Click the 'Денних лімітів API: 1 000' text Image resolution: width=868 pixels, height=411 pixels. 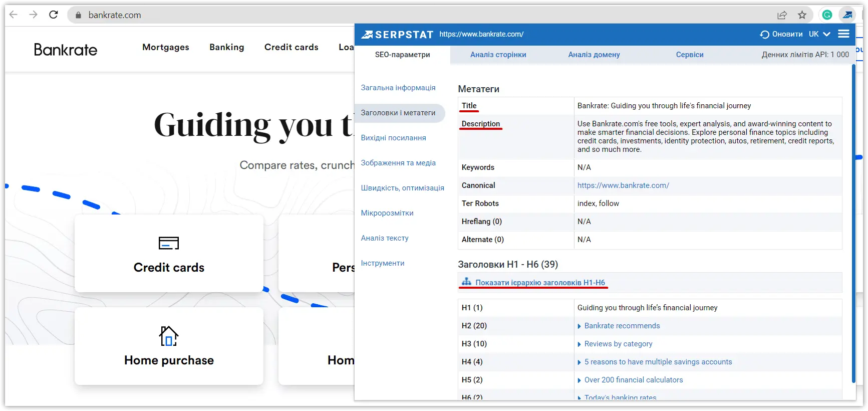pyautogui.click(x=805, y=55)
